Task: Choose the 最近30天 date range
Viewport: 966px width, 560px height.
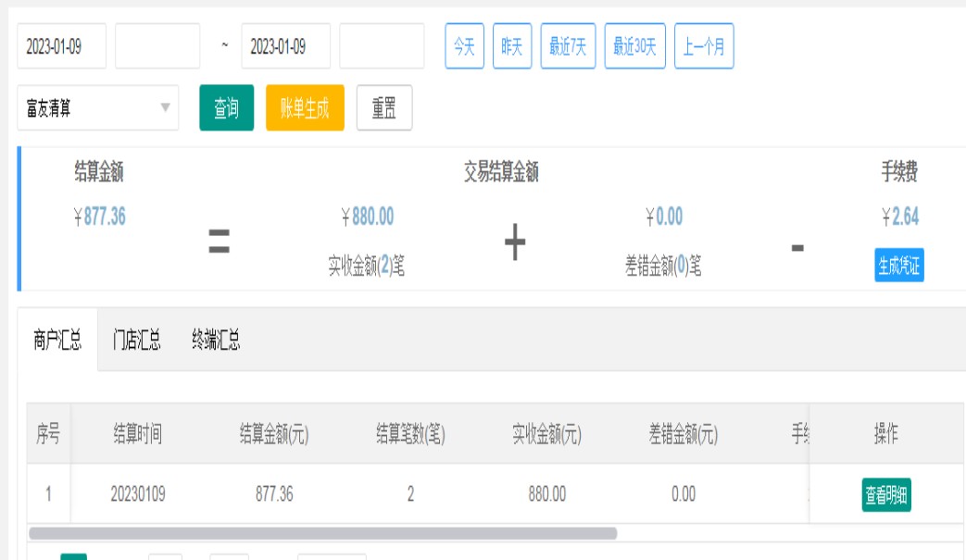Action: 634,46
